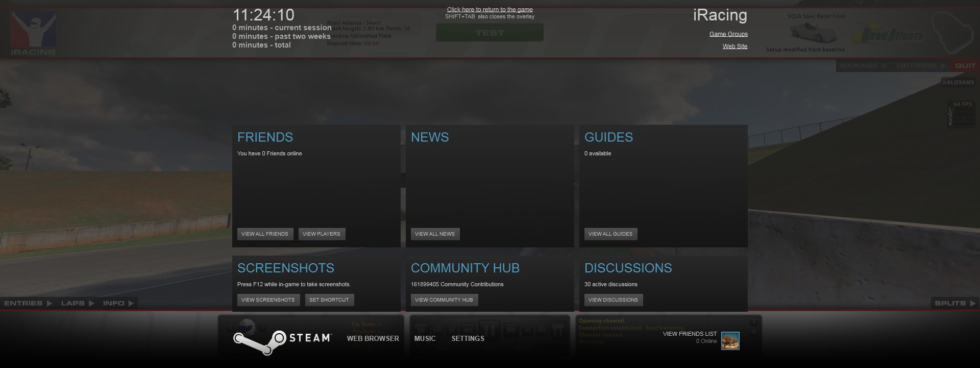Image resolution: width=980 pixels, height=368 pixels.
Task: Open View Community Hub
Action: [444, 300]
